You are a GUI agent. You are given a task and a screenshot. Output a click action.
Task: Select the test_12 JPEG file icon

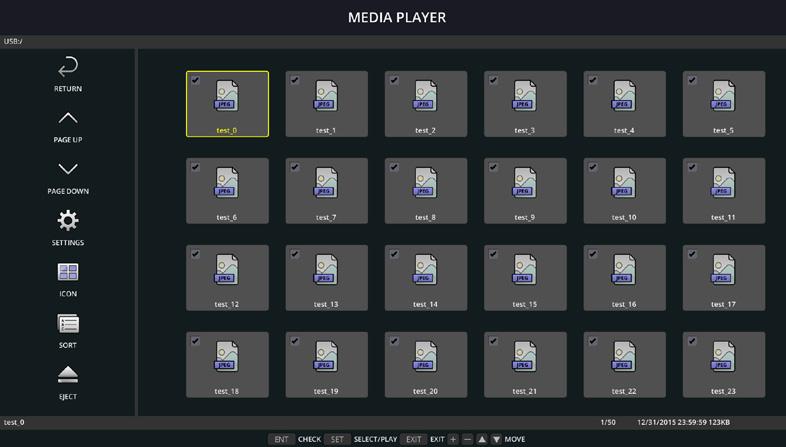tap(227, 270)
